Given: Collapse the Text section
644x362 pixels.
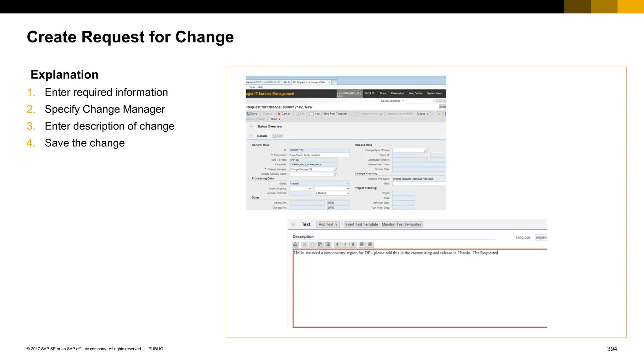Looking at the screenshot, I should pyautogui.click(x=293, y=224).
